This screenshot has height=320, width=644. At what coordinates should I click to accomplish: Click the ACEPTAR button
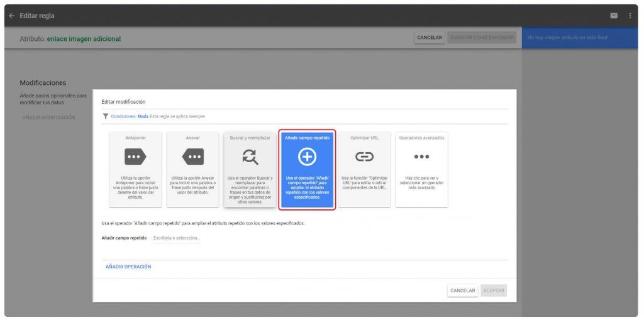[x=494, y=290]
